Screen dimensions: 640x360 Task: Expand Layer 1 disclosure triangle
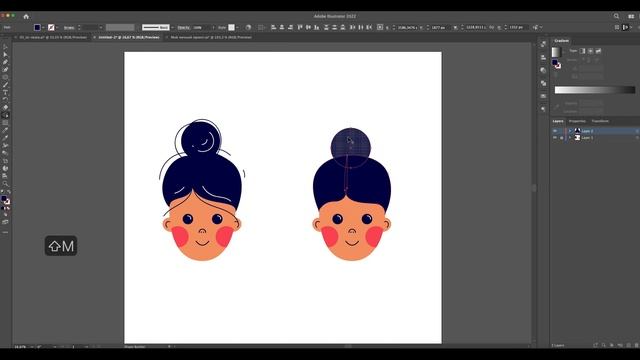coord(570,138)
